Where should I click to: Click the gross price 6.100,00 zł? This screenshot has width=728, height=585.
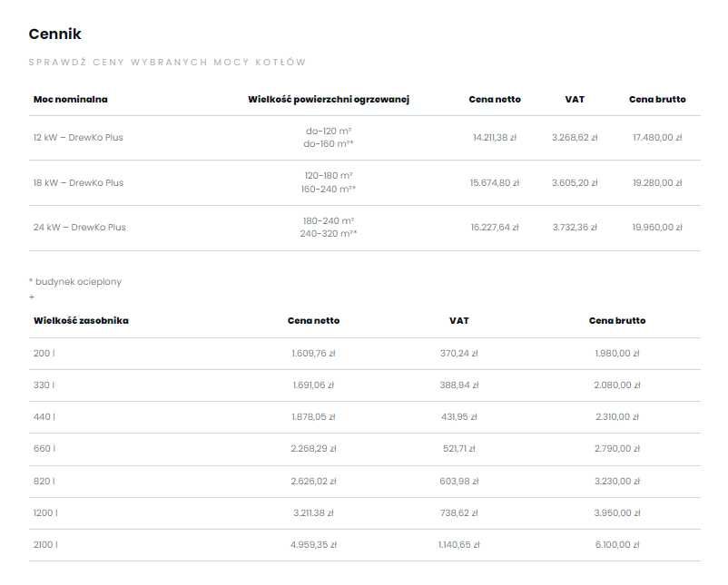[x=617, y=545]
